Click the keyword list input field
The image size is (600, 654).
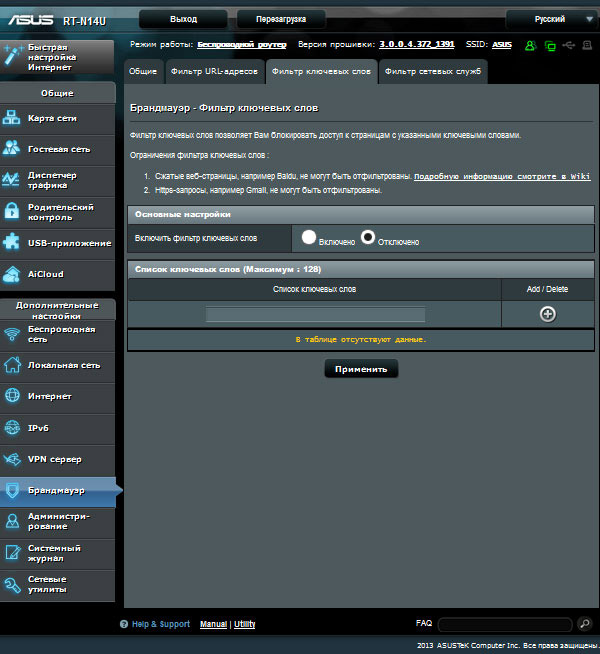pos(315,314)
